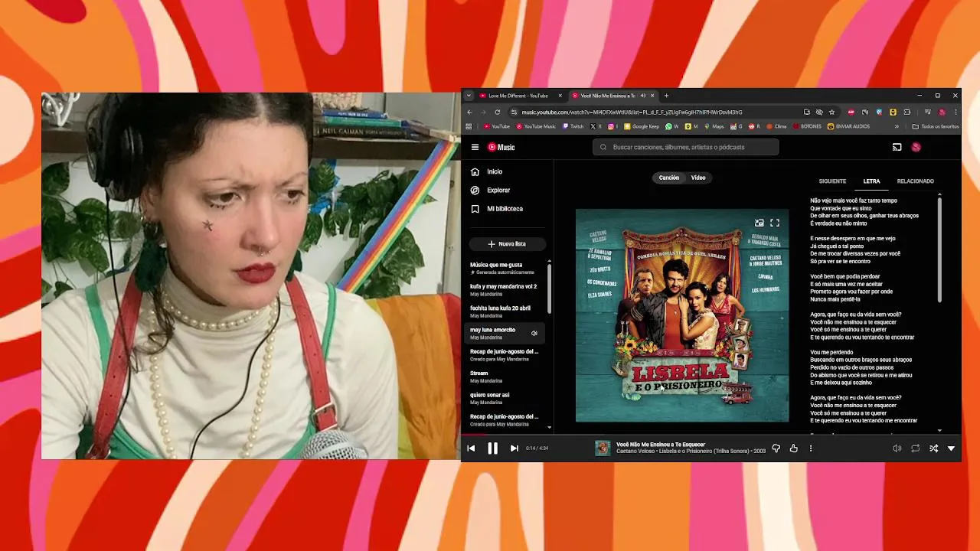
Task: Open a new browser tab
Action: [x=666, y=96]
